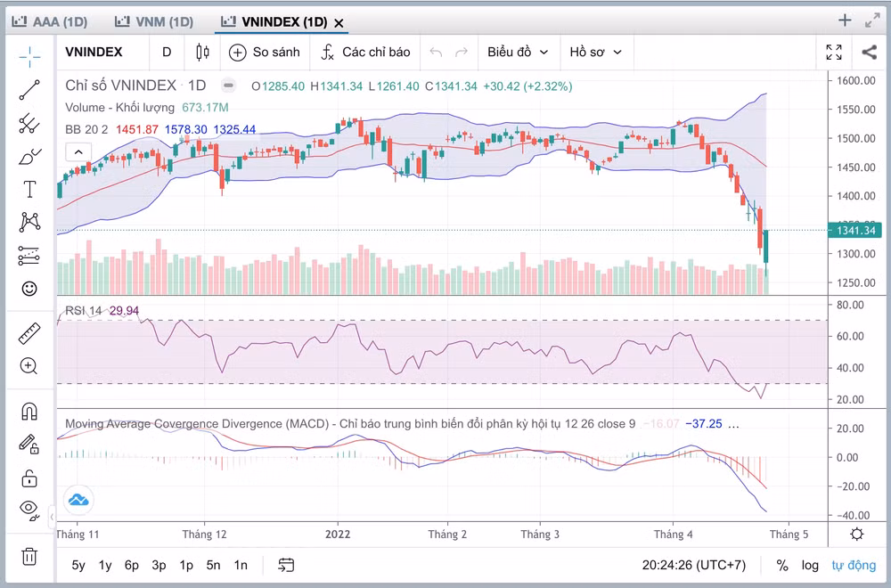Switch to the VNM (1D) tab
Image resolution: width=891 pixels, height=588 pixels.
click(154, 22)
